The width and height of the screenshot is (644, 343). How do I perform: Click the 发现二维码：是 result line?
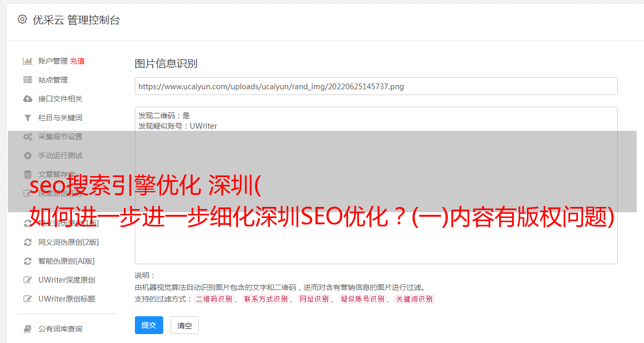click(164, 116)
